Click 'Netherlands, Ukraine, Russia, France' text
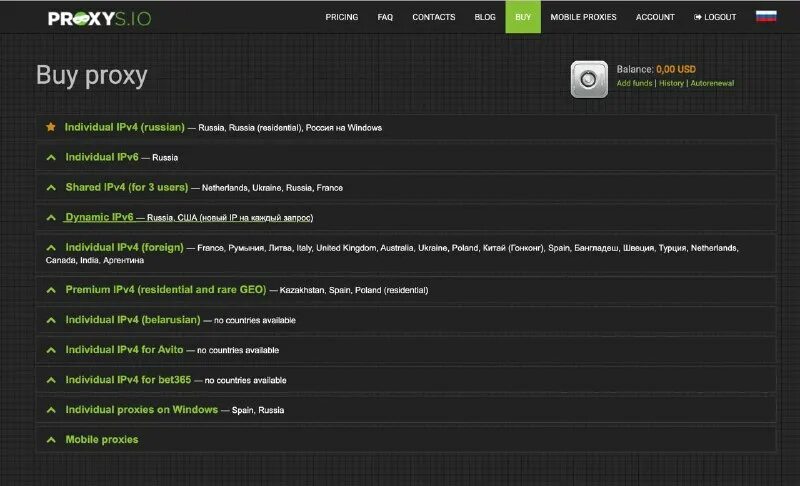 click(272, 188)
